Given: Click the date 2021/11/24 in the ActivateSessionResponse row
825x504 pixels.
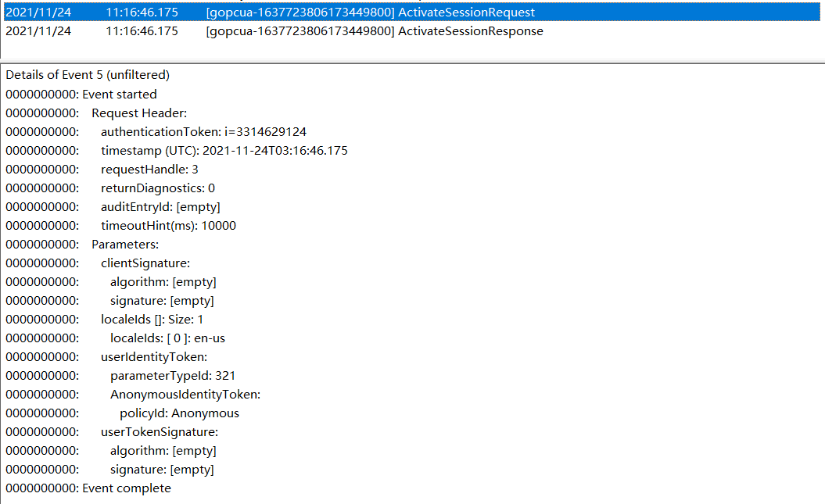Looking at the screenshot, I should (38, 31).
